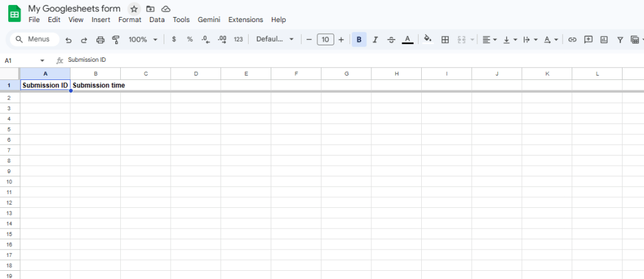
Task: Open the borders tool
Action: tap(445, 40)
